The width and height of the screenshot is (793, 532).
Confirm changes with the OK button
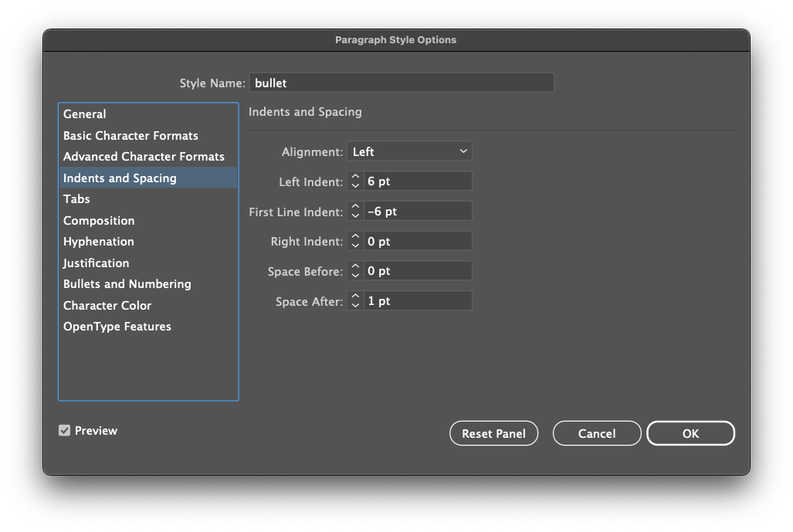[690, 432]
